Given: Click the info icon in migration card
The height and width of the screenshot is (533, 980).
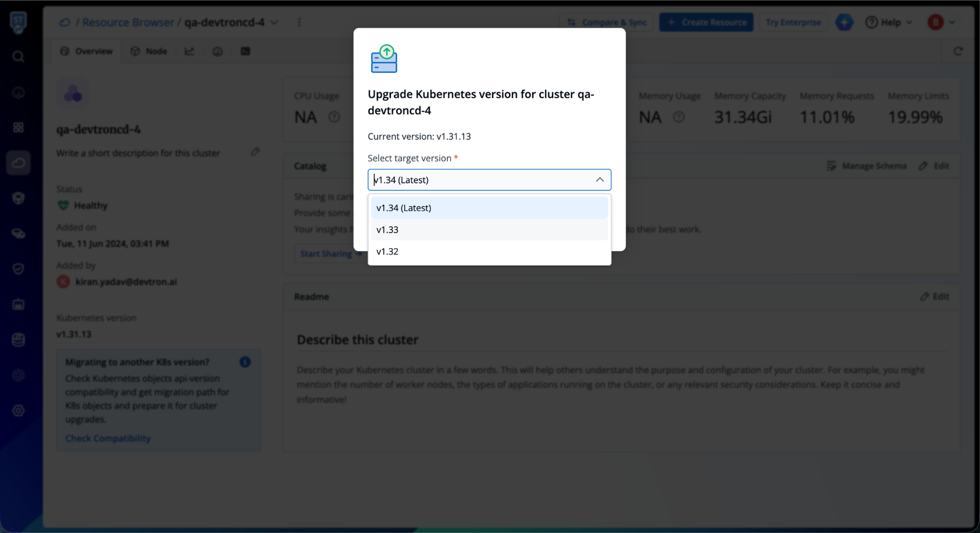Looking at the screenshot, I should point(245,362).
